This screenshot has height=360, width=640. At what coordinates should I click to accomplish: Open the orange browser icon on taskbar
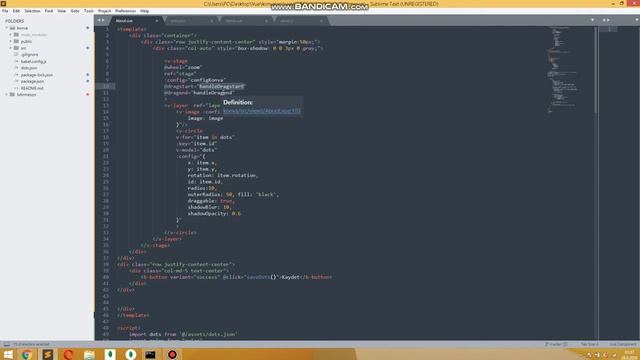[x=68, y=354]
